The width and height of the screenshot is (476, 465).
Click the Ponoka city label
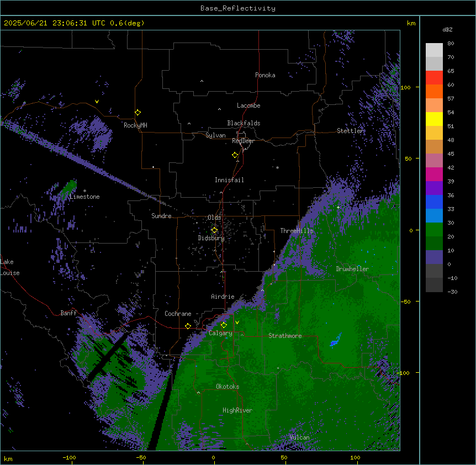pyautogui.click(x=265, y=75)
